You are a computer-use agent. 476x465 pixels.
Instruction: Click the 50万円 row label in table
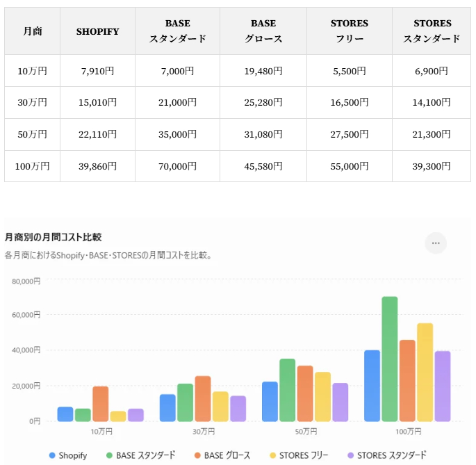(x=32, y=134)
